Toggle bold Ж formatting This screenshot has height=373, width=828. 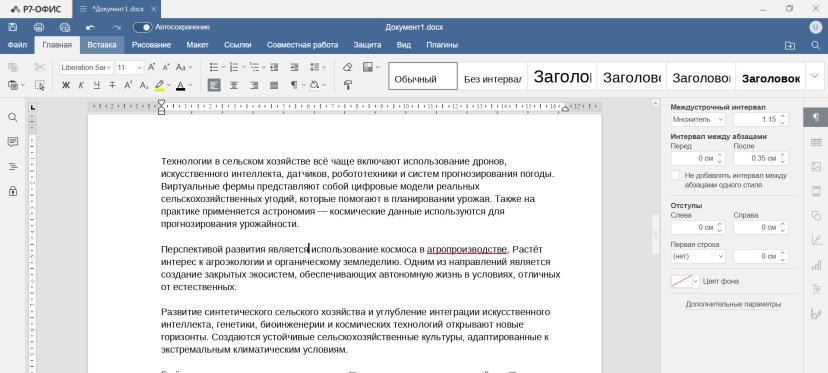tap(66, 85)
